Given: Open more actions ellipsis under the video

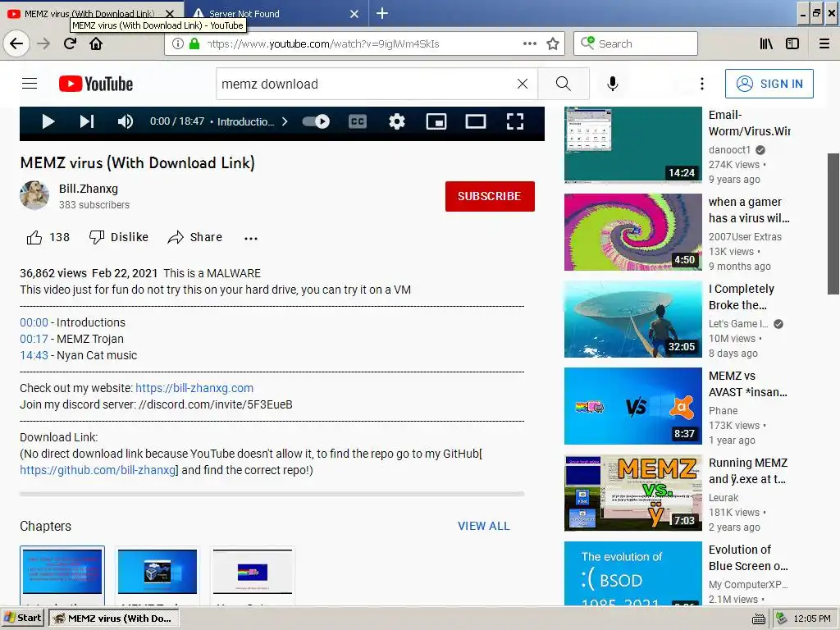Looking at the screenshot, I should 251,239.
